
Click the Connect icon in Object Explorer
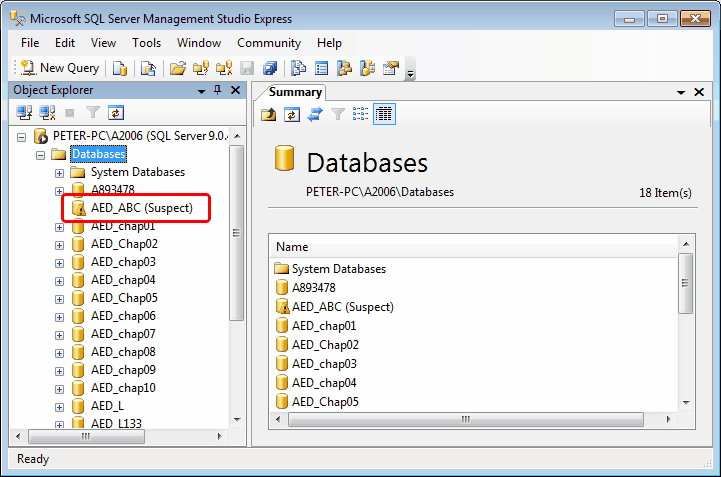click(24, 113)
